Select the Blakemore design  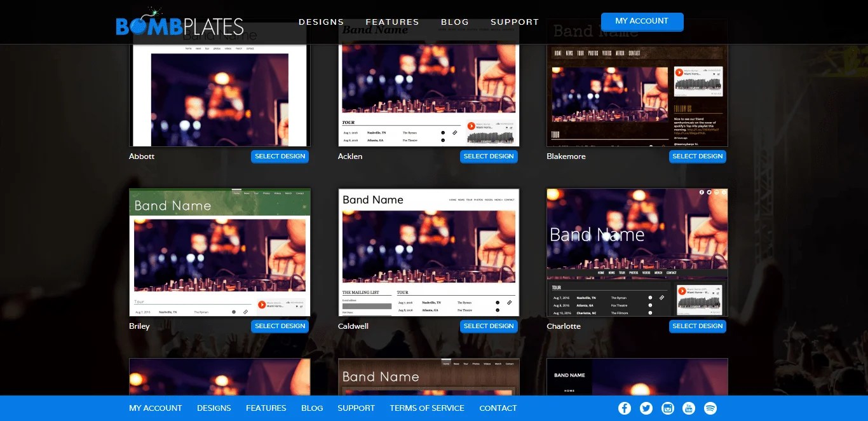pos(698,156)
